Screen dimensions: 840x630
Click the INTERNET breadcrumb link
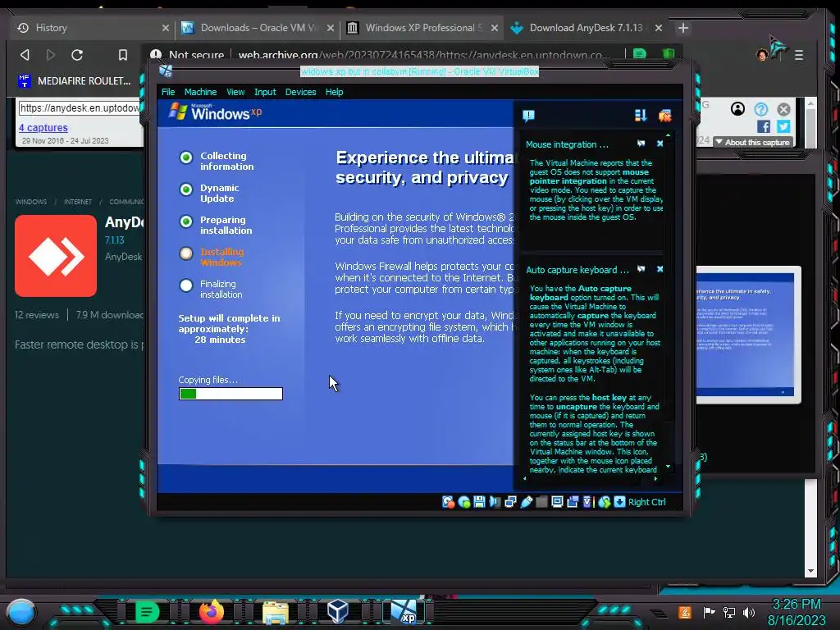click(x=78, y=202)
